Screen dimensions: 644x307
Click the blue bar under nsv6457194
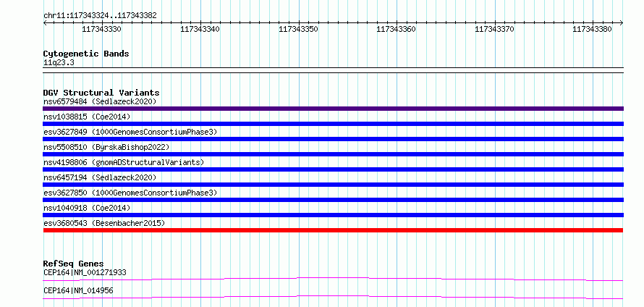tap(333, 185)
